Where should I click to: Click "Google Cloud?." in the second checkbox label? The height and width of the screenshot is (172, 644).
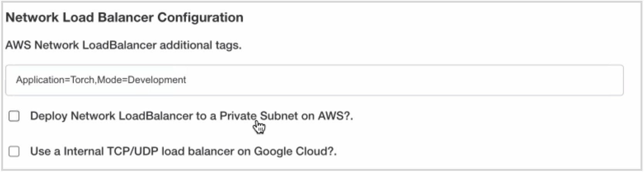pyautogui.click(x=295, y=151)
